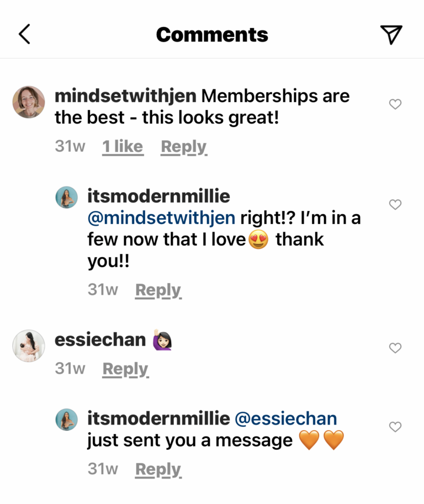Heart itsmodernmillie's reply to mindsetwithjen
Screen dimensions: 424x504
tap(395, 204)
